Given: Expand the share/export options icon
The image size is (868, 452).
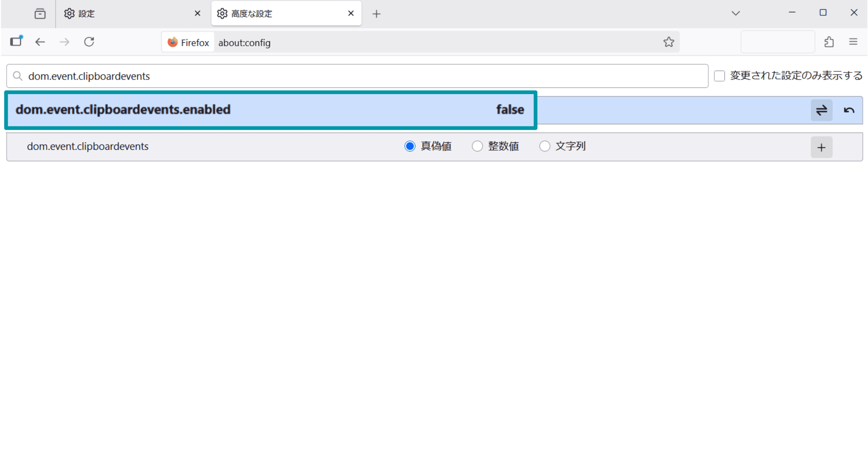Looking at the screenshot, I should 829,42.
